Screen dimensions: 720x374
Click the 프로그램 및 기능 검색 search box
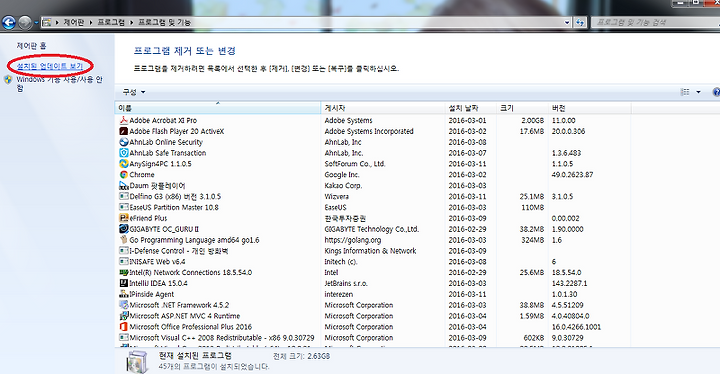click(x=656, y=22)
